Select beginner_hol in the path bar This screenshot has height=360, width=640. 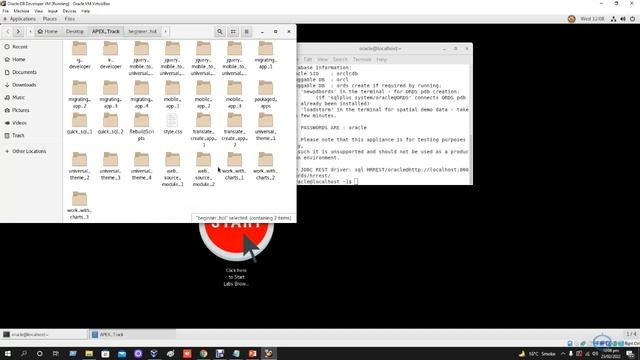pyautogui.click(x=142, y=31)
